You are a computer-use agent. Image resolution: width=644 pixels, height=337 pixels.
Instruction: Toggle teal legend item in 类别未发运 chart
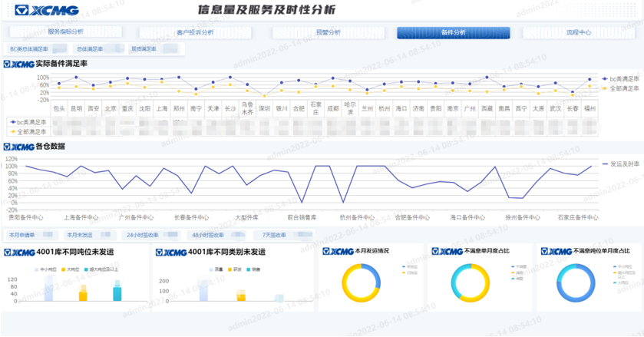click(253, 269)
